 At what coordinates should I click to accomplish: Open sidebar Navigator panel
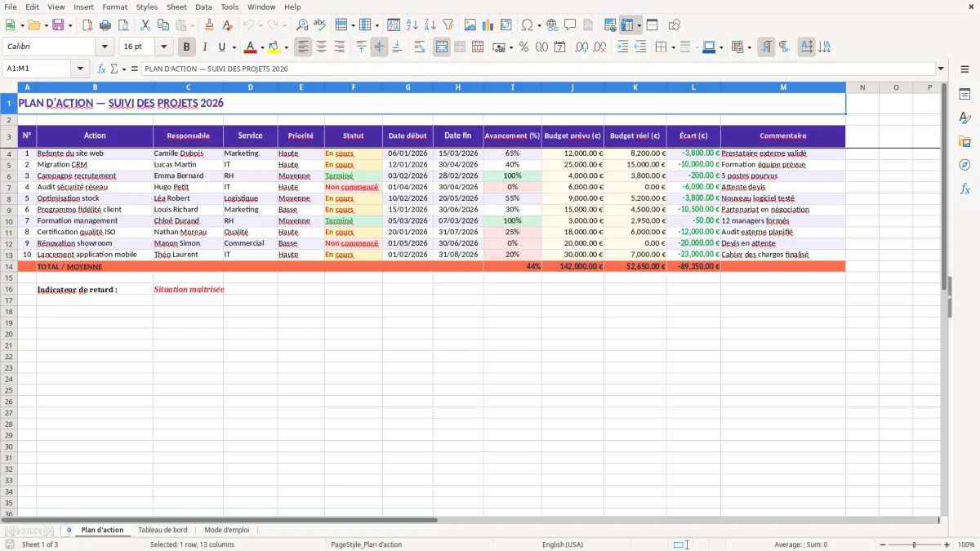tap(964, 166)
